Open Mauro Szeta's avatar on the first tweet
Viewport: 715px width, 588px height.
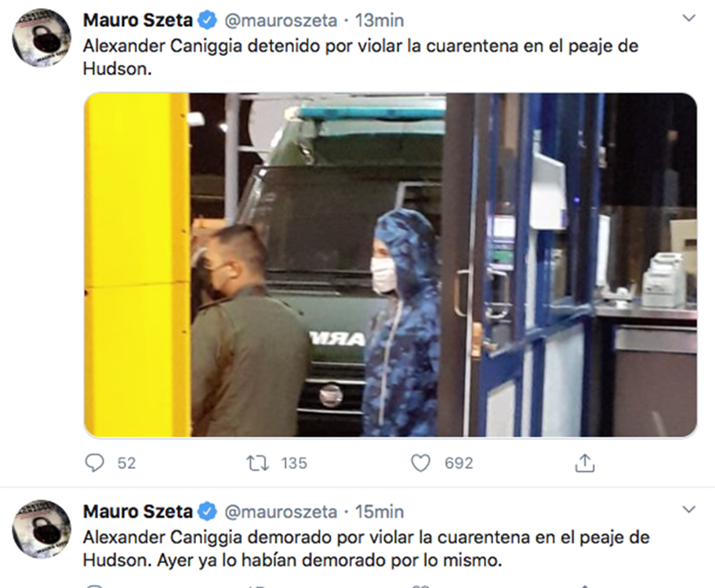coord(42,38)
